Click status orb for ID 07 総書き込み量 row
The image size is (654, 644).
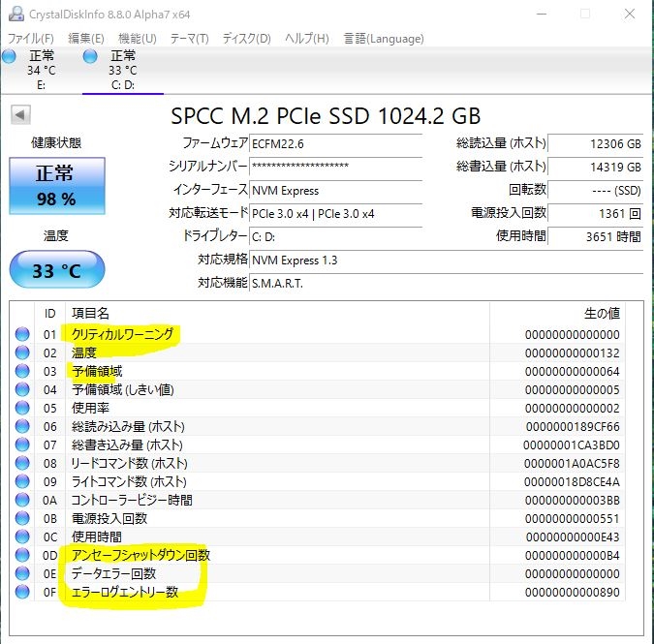click(x=22, y=445)
